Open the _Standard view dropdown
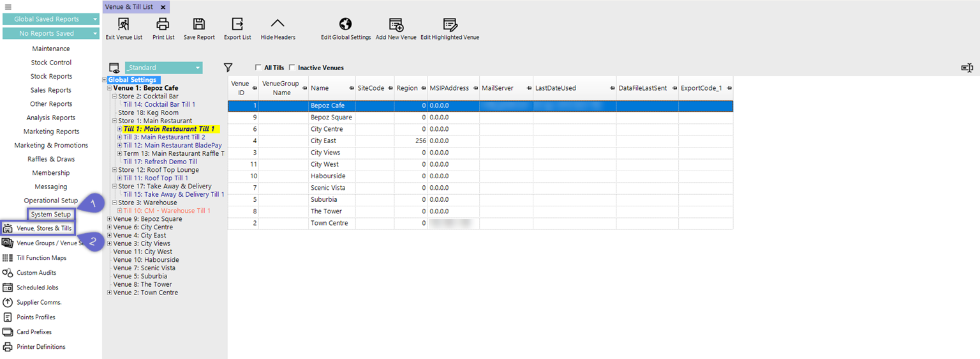 (163, 68)
